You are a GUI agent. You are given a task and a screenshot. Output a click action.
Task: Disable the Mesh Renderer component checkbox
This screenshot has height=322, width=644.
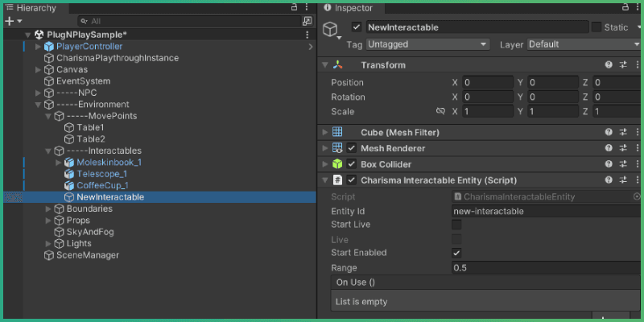[351, 148]
